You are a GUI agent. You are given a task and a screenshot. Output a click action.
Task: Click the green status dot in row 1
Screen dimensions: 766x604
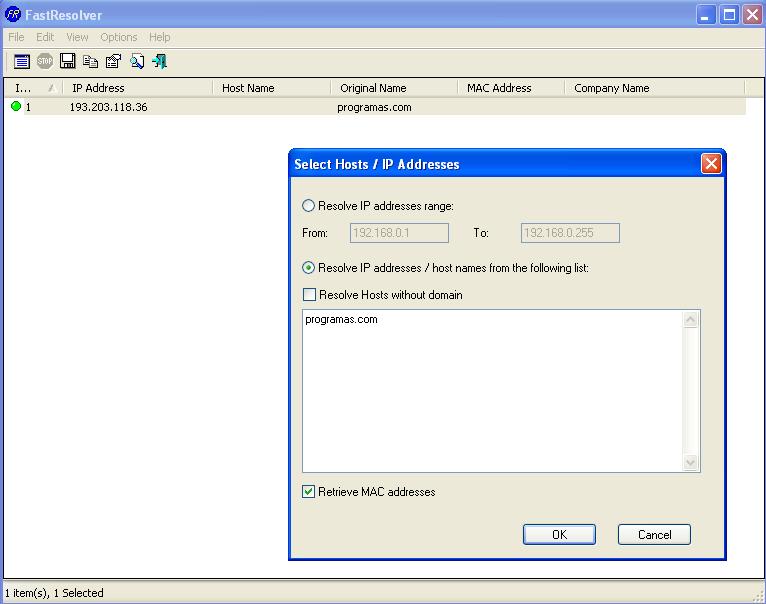pos(16,106)
